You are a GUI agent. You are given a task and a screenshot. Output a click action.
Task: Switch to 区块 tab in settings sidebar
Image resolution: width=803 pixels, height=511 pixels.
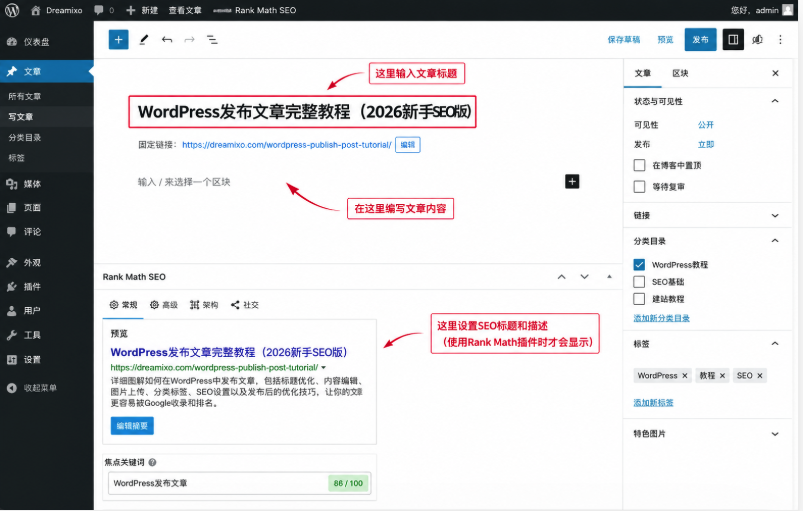680,73
